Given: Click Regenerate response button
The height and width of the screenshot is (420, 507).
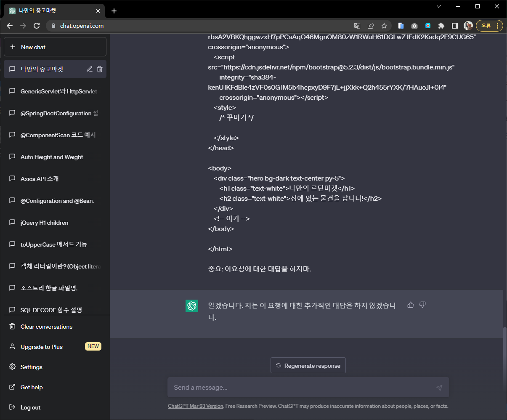Looking at the screenshot, I should click(308, 365).
